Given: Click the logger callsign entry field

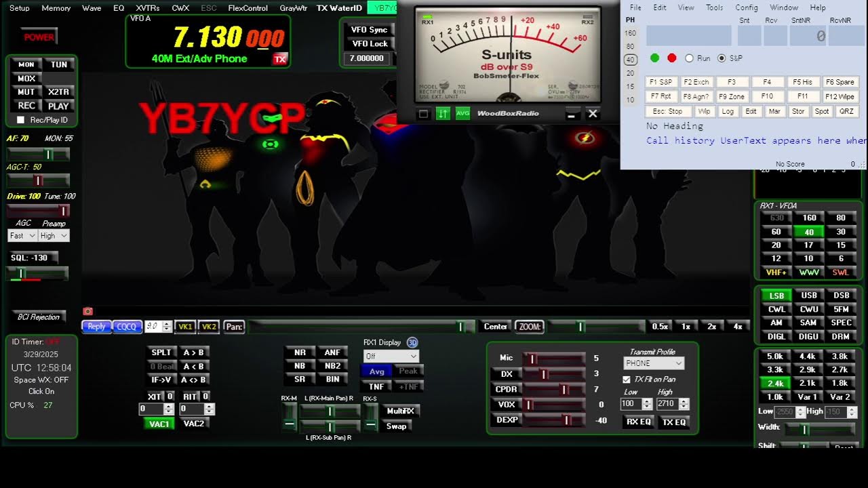Looking at the screenshot, I should [x=689, y=36].
